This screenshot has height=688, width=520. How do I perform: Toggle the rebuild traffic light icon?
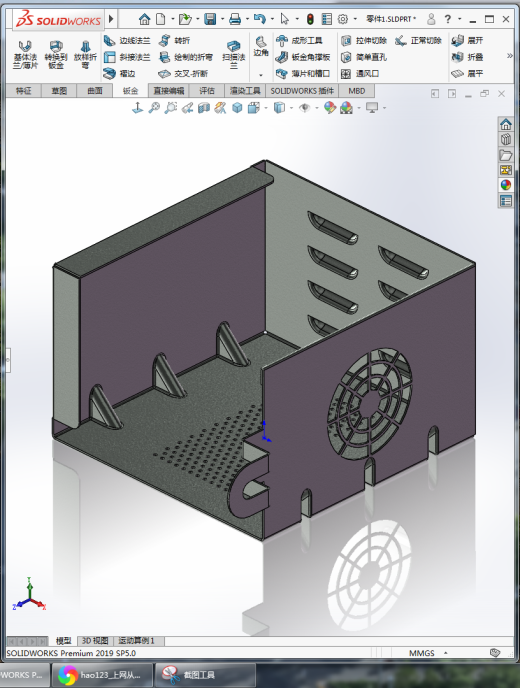310,19
